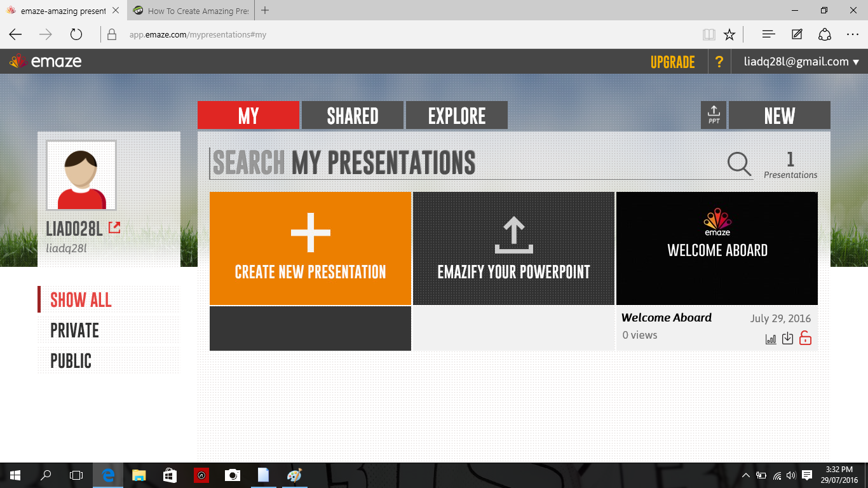Download the Welcome Aboard presentation icon

pos(787,339)
